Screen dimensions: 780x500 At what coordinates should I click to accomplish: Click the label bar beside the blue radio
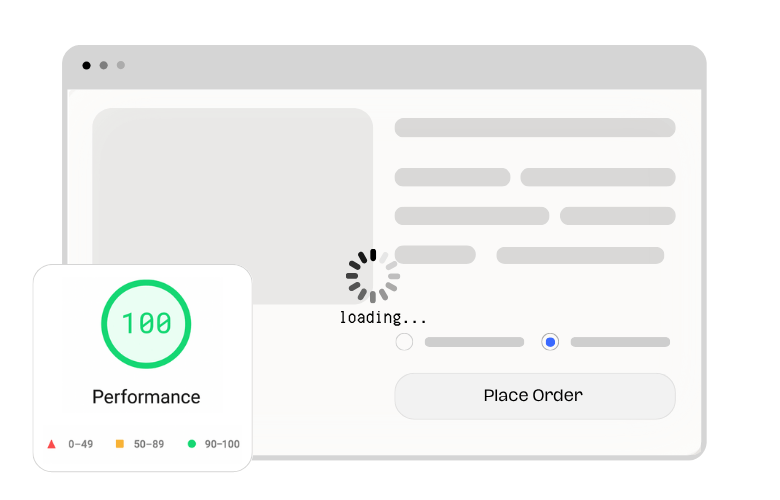(x=620, y=342)
